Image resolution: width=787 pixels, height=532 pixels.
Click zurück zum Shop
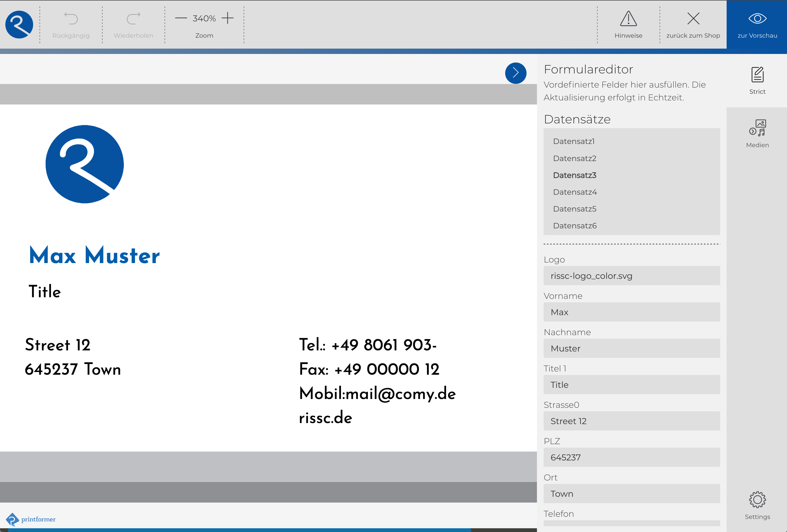pos(693,19)
